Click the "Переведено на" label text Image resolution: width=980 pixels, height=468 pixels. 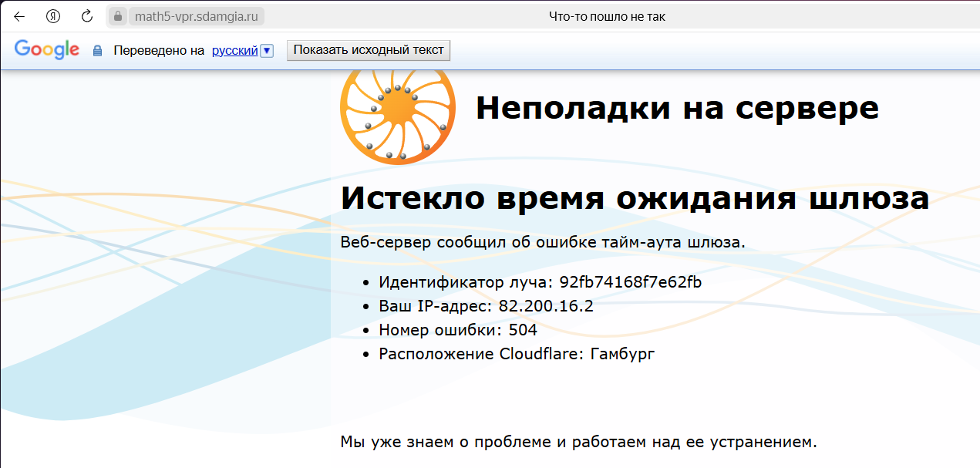159,51
